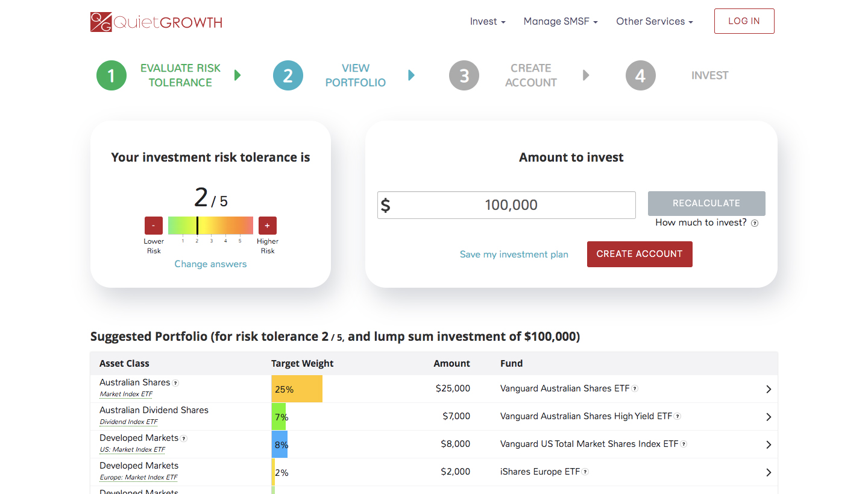The image size is (868, 494).
Task: Click the $7,000 amount cell
Action: coord(456,416)
